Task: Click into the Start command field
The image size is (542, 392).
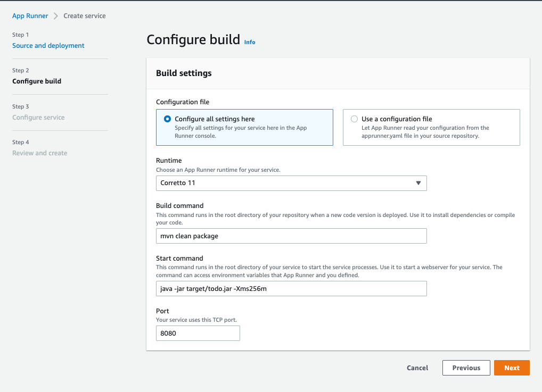Action: pos(291,288)
